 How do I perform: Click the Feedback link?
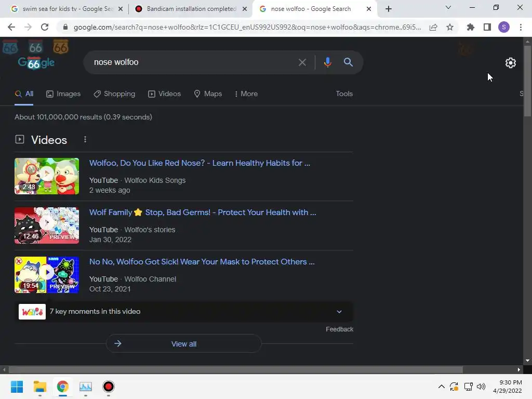(339, 329)
